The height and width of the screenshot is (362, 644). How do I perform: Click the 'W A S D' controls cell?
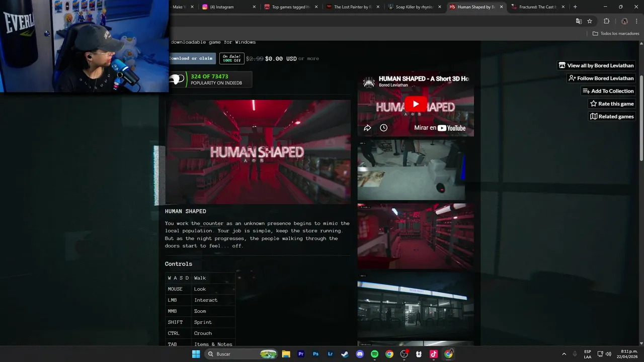[179, 278]
